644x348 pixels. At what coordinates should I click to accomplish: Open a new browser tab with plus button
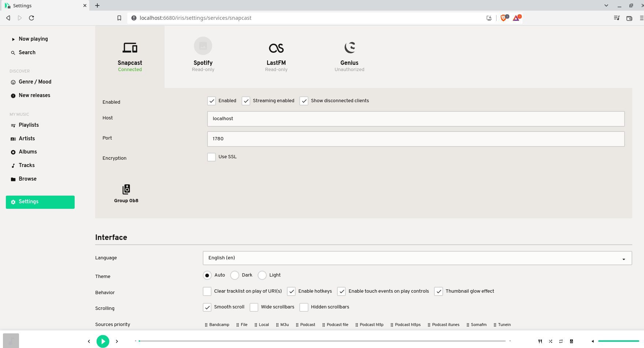tap(97, 5)
